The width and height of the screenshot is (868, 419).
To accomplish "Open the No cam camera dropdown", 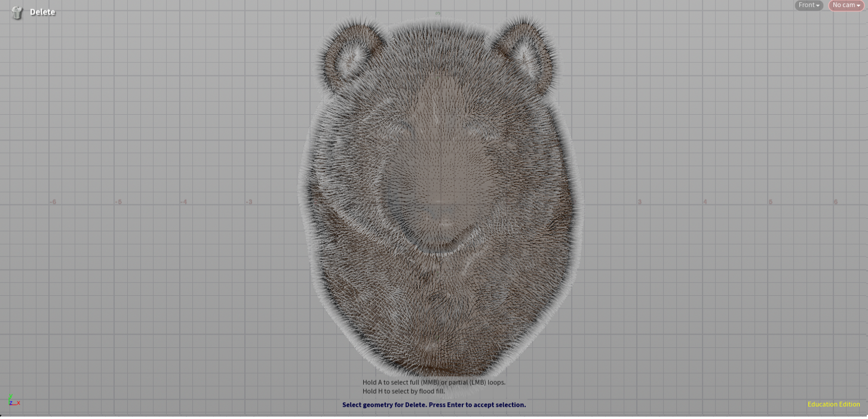I will pos(846,5).
